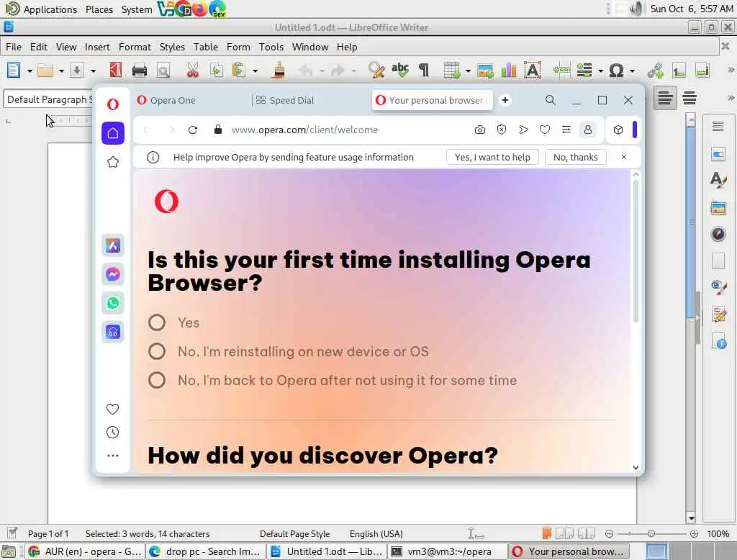This screenshot has width=737, height=560.
Task: Open Writer Table menu
Action: click(x=206, y=47)
